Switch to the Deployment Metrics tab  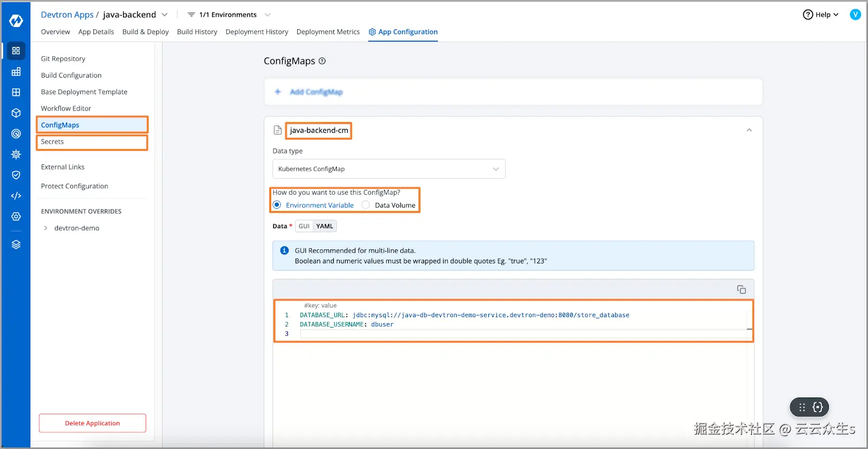click(x=328, y=32)
